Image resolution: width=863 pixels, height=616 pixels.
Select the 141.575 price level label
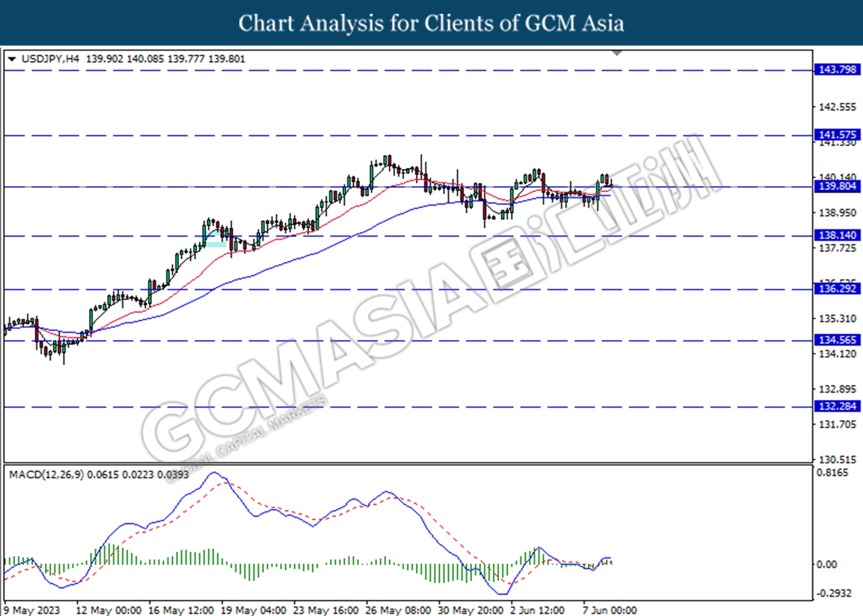coord(837,135)
